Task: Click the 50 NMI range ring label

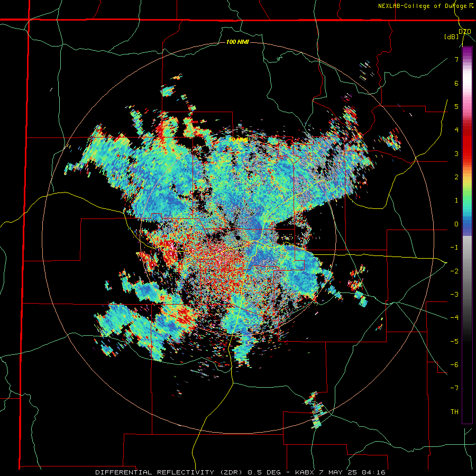Action: click(237, 140)
